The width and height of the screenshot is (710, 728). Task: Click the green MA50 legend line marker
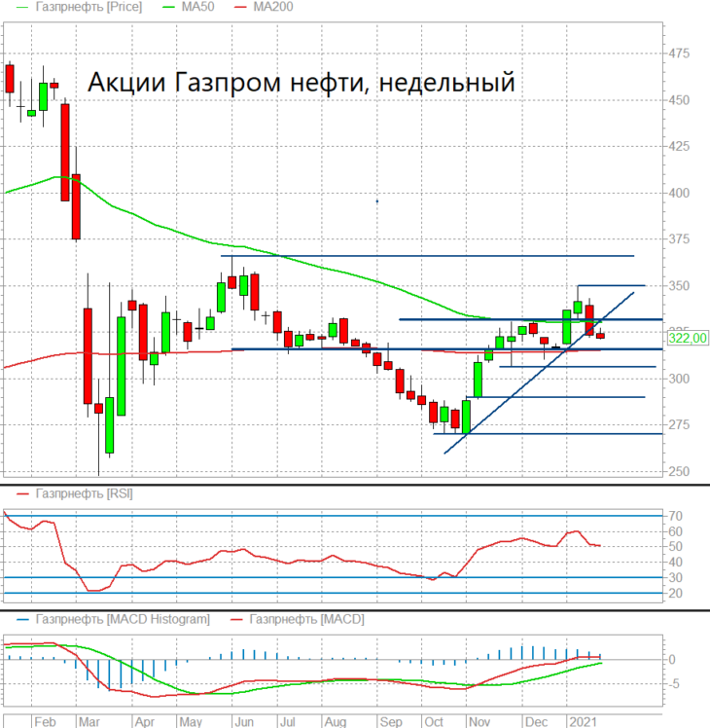pos(169,8)
